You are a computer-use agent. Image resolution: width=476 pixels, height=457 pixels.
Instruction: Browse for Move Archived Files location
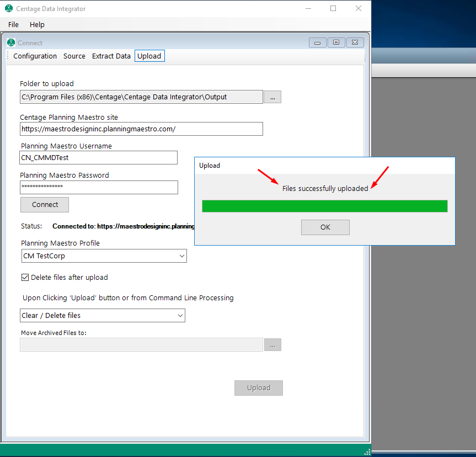pos(272,345)
